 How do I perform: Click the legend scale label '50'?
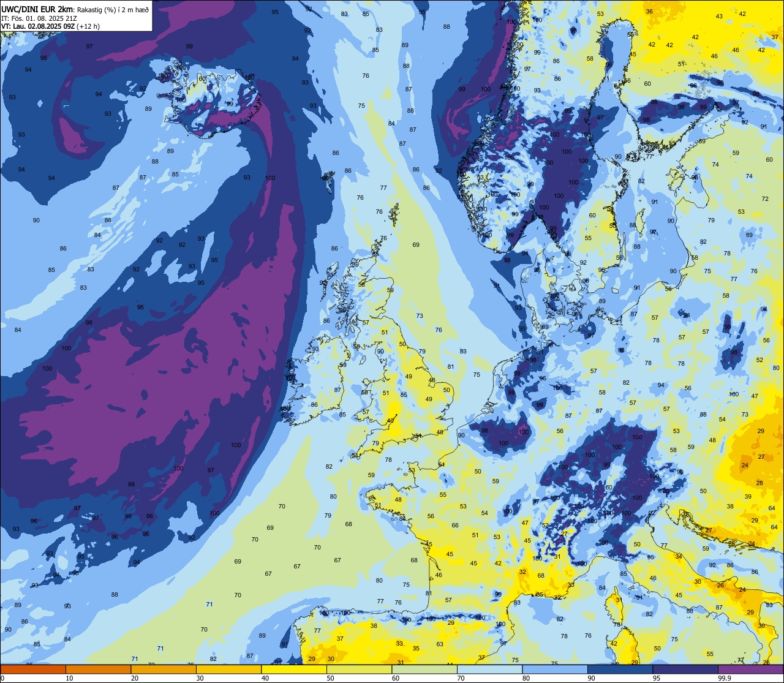point(331,678)
